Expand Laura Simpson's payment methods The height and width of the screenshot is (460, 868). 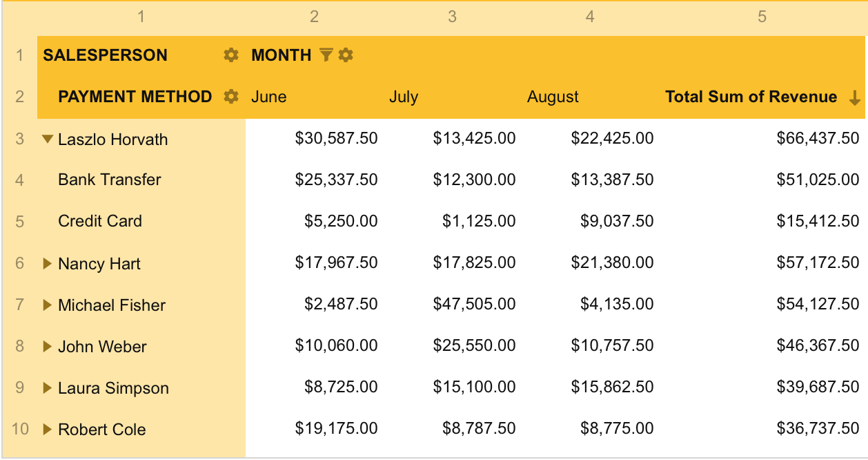point(48,387)
